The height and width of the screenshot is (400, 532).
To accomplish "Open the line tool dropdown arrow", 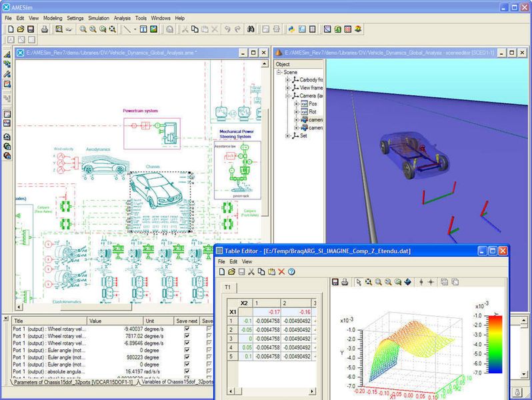I will pyautogui.click(x=135, y=29).
